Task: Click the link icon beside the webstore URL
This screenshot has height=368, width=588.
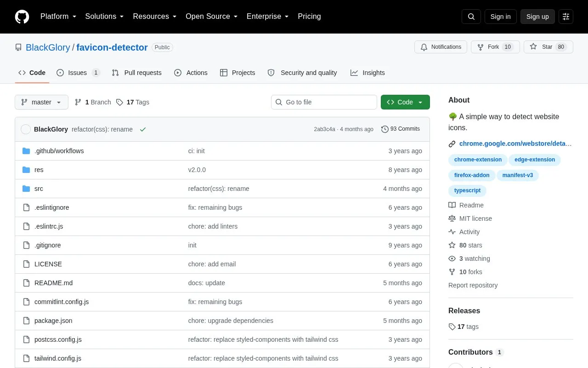Action: pyautogui.click(x=452, y=144)
